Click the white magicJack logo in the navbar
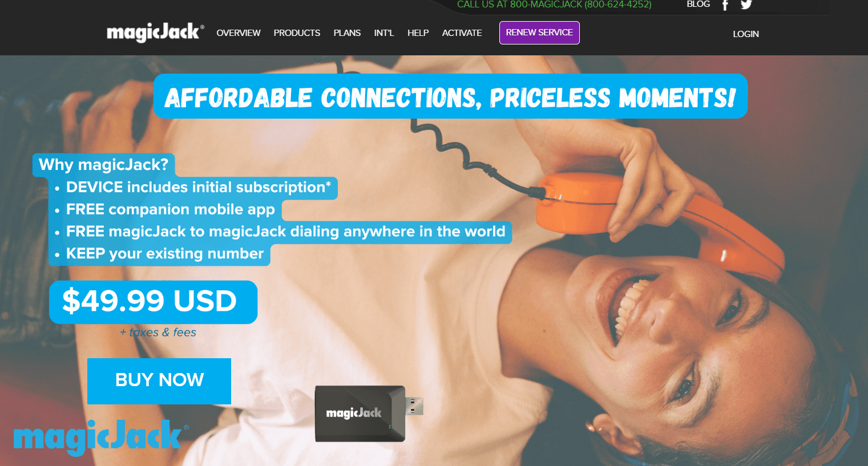Screen dimensions: 868x466 [x=155, y=33]
